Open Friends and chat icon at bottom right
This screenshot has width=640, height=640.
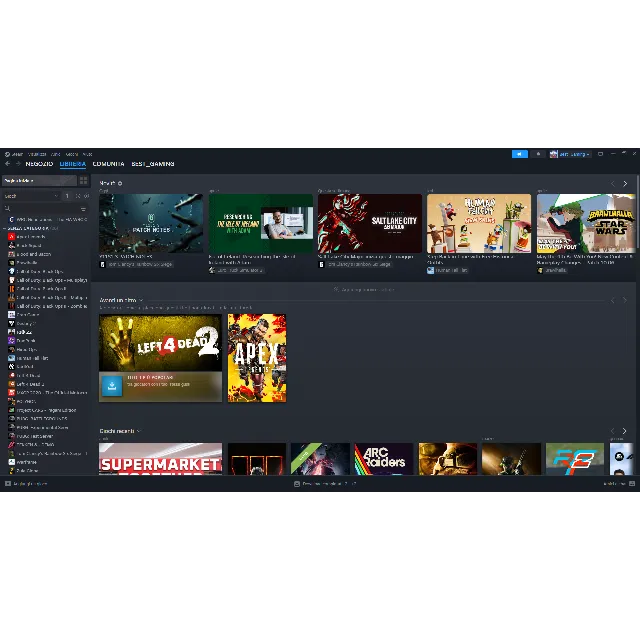(632, 484)
